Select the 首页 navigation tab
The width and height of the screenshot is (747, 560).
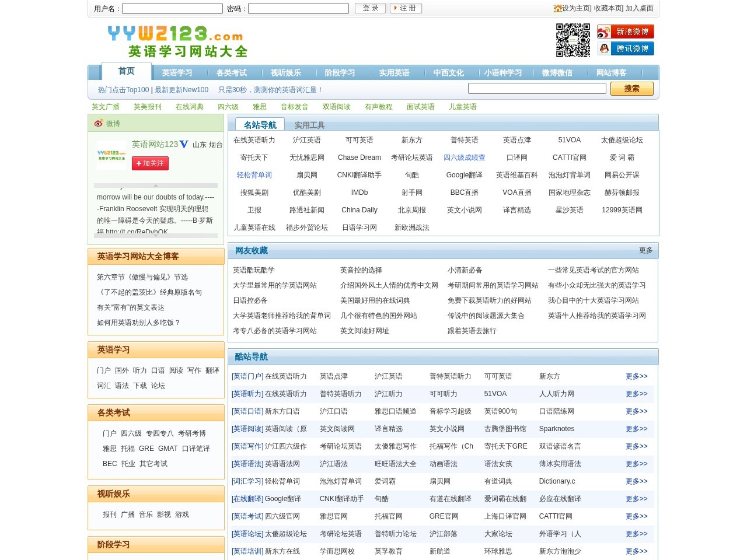click(127, 71)
